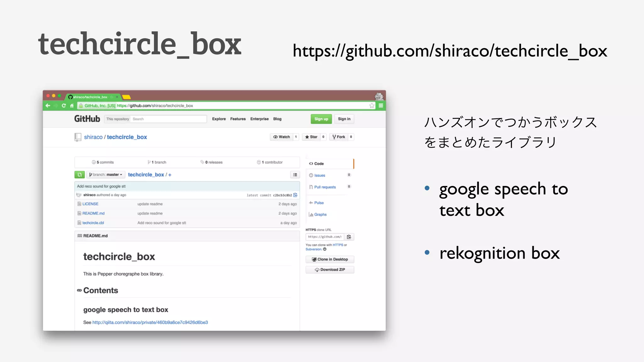Open the Graphs tab
The image size is (644, 362).
[x=318, y=214]
